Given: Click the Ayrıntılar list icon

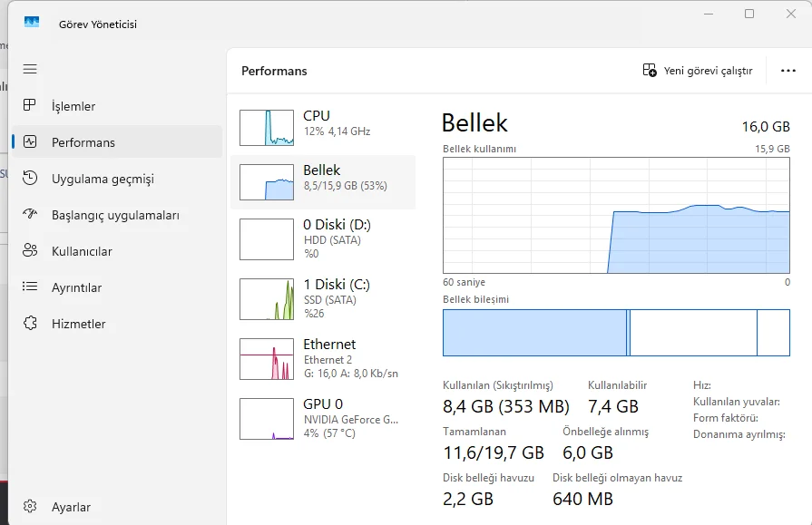Looking at the screenshot, I should pyautogui.click(x=30, y=287).
